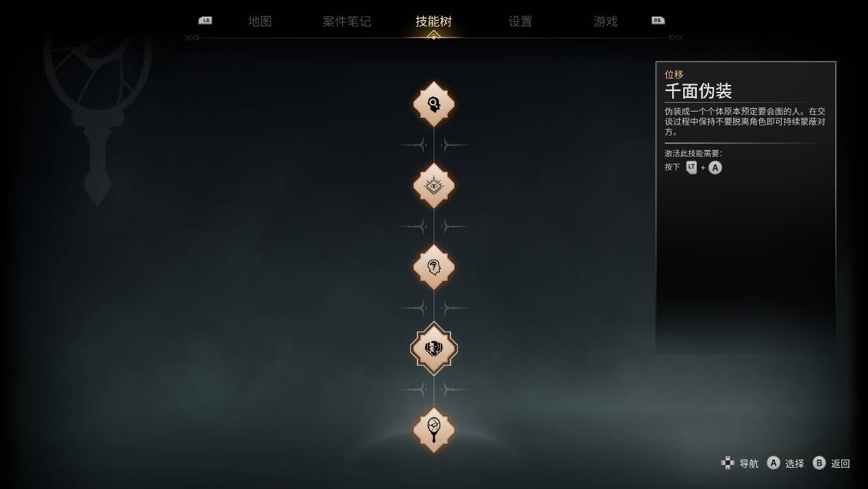The width and height of the screenshot is (868, 489).
Task: Click the 返回 button prompt
Action: (x=831, y=463)
